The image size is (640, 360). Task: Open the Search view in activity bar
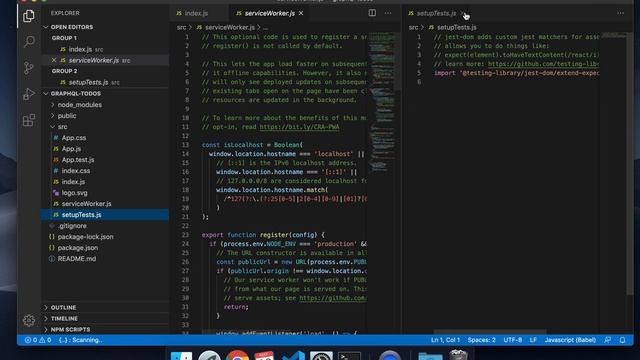coord(29,41)
